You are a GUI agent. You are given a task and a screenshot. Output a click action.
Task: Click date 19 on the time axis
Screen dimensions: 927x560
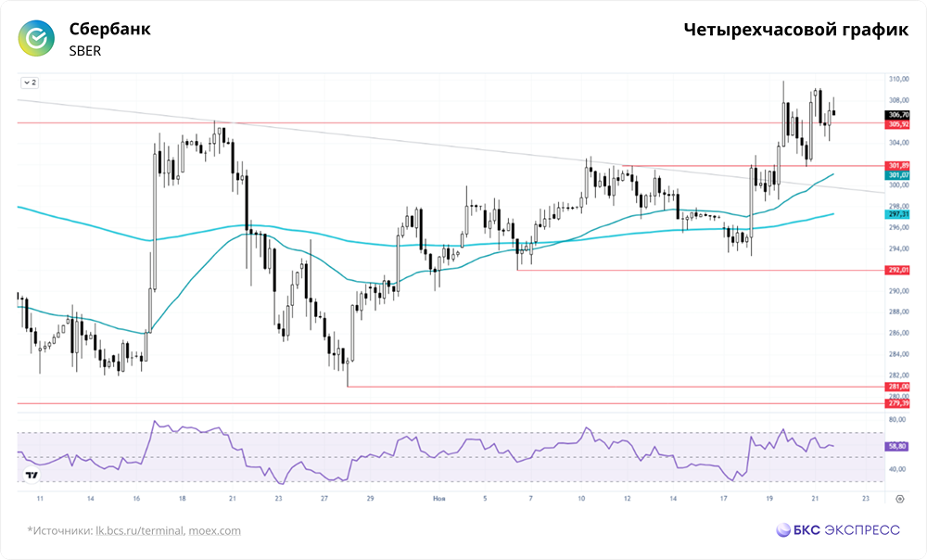pos(769,499)
